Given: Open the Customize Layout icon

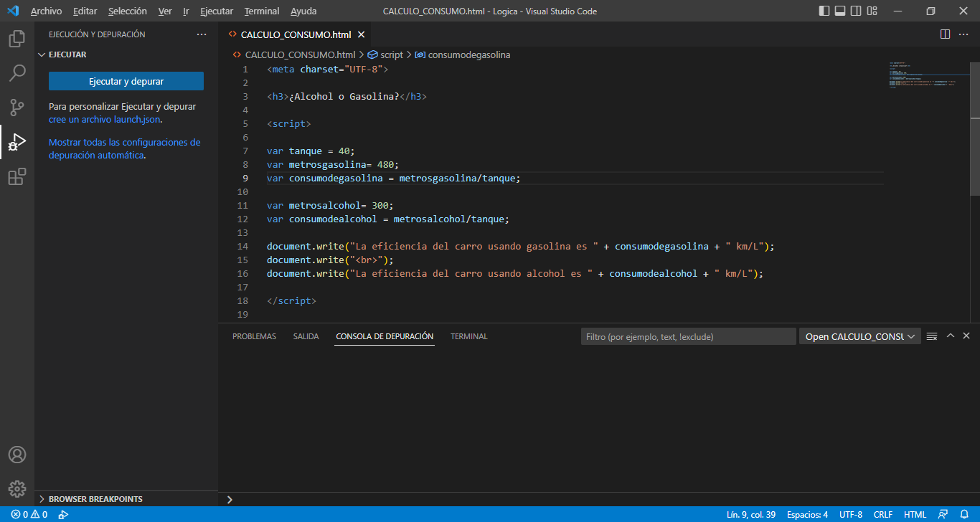Looking at the screenshot, I should point(872,11).
